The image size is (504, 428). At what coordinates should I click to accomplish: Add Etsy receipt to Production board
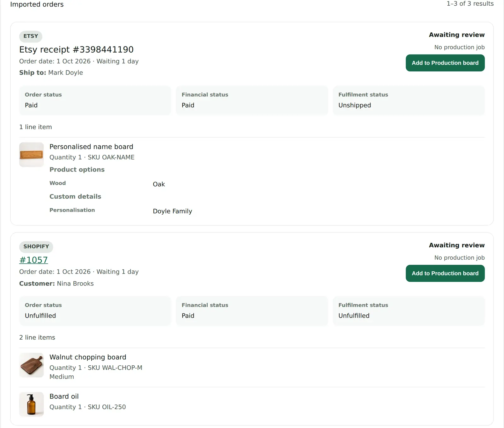coord(445,63)
